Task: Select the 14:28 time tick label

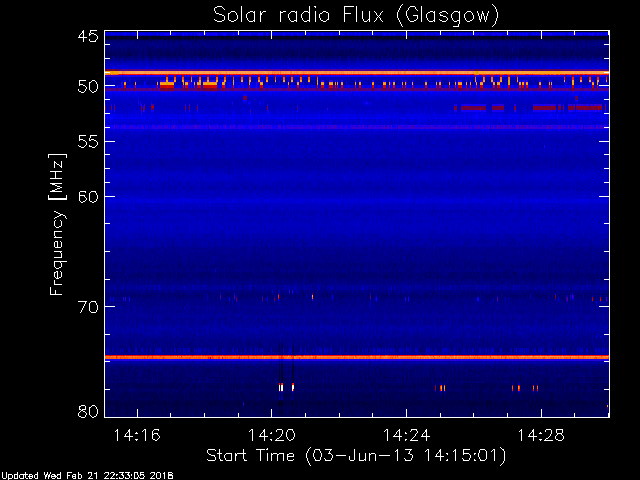Action: tap(541, 435)
